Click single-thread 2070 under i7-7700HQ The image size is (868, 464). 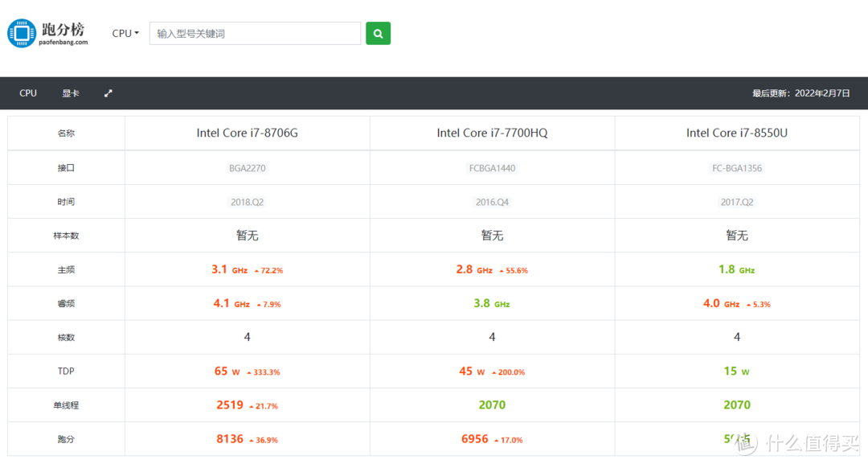[x=492, y=405]
